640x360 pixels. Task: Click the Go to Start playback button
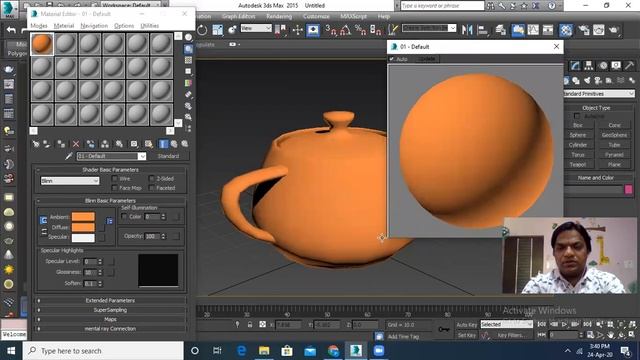tap(542, 324)
